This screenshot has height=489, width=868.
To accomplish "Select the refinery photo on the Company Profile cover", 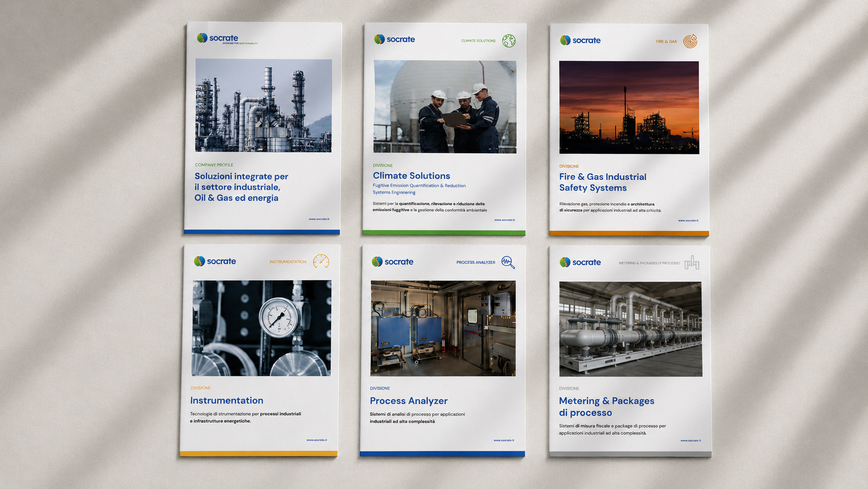I will [263, 105].
